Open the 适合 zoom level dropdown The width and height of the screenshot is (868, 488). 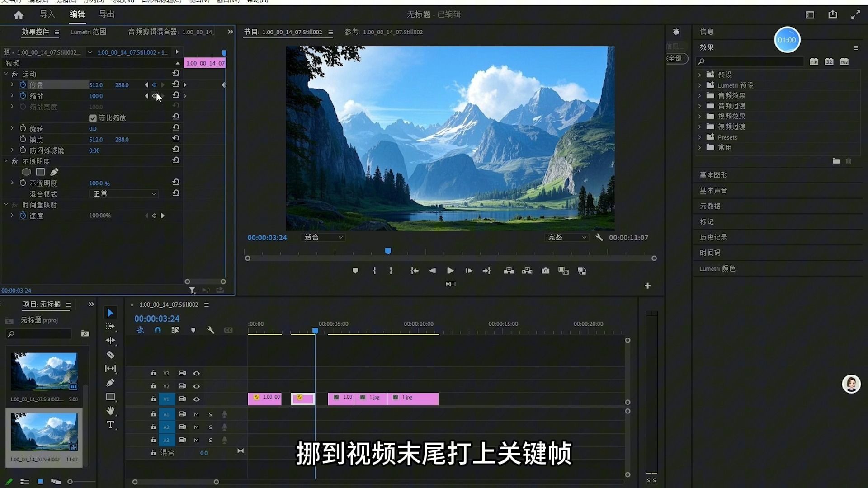(x=323, y=237)
